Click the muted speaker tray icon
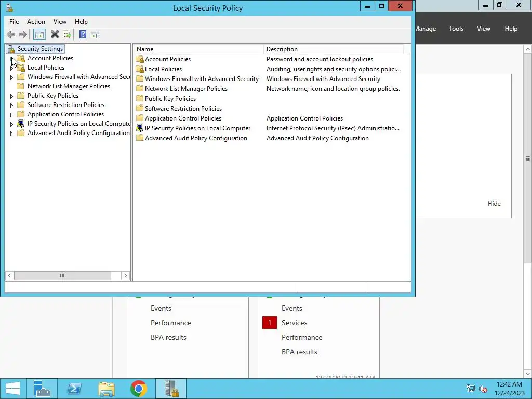 click(x=483, y=389)
